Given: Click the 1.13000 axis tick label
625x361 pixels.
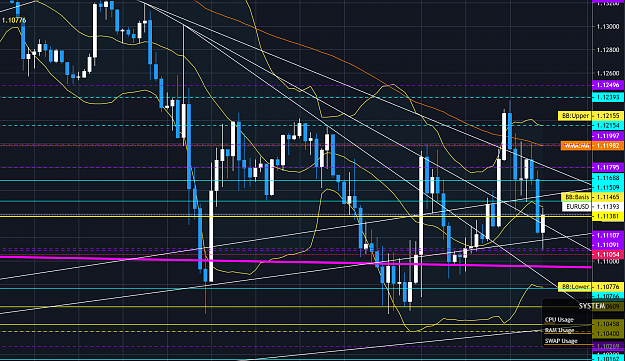Looking at the screenshot, I should [x=608, y=26].
